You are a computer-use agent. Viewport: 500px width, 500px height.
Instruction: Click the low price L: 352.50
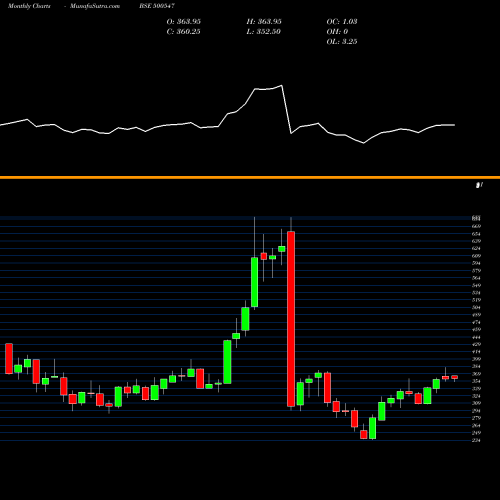point(263,31)
